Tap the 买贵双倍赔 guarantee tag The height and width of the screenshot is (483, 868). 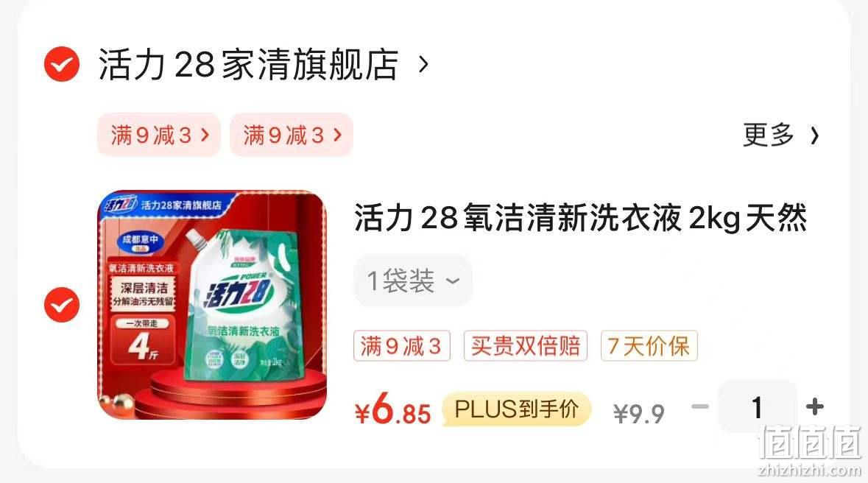[526, 345]
